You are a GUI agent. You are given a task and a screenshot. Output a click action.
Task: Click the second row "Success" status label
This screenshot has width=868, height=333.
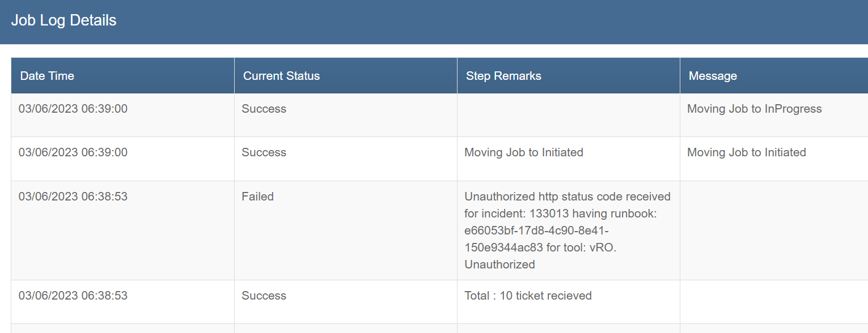[264, 152]
